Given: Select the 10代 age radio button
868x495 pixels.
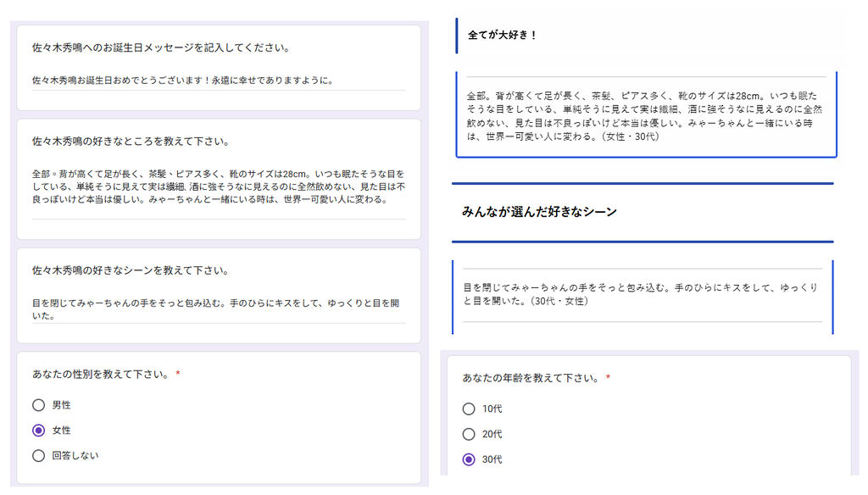Looking at the screenshot, I should click(x=469, y=409).
